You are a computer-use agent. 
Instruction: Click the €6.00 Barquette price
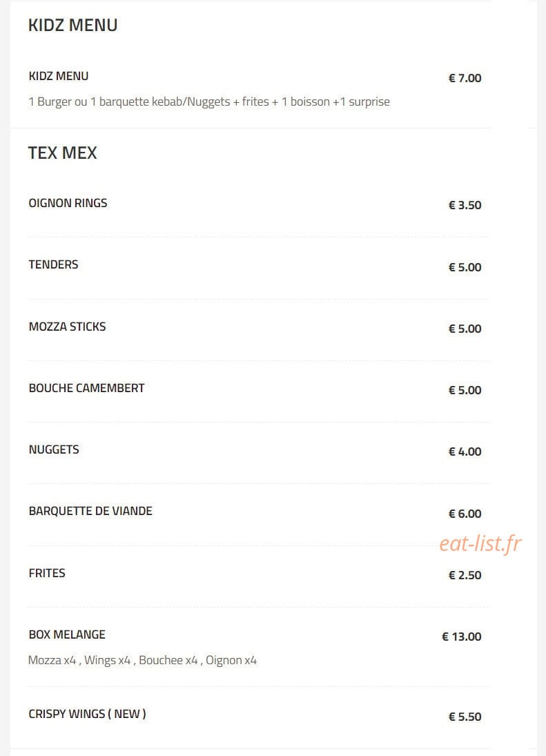[x=465, y=514]
